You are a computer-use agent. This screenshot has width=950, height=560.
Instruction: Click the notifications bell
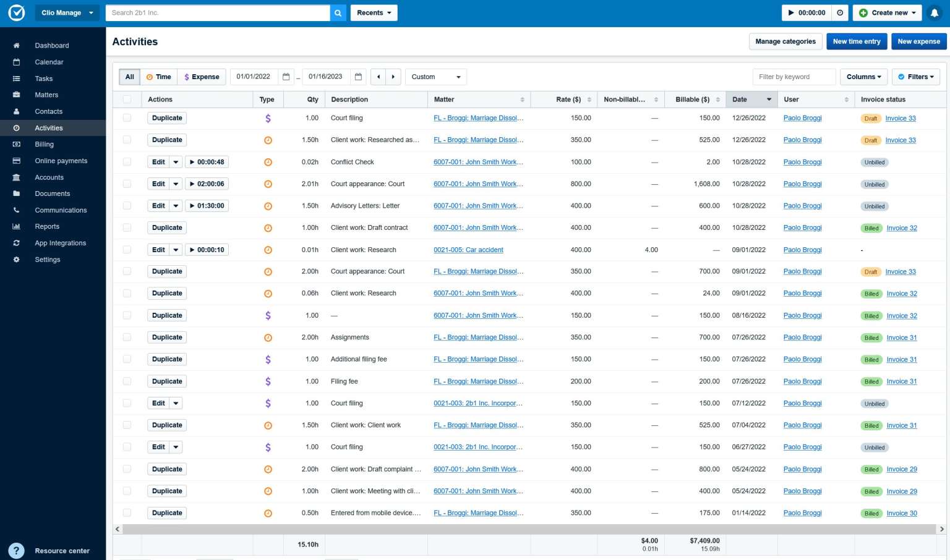coord(935,12)
